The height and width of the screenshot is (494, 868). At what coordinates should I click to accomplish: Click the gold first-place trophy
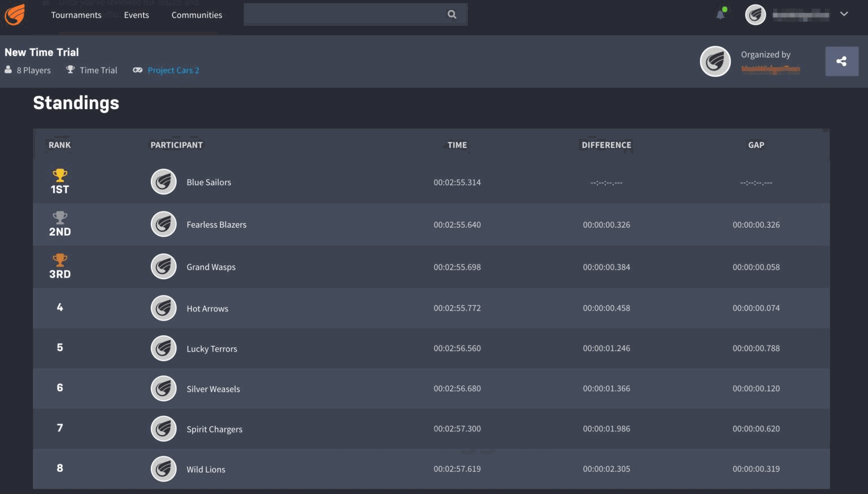60,175
